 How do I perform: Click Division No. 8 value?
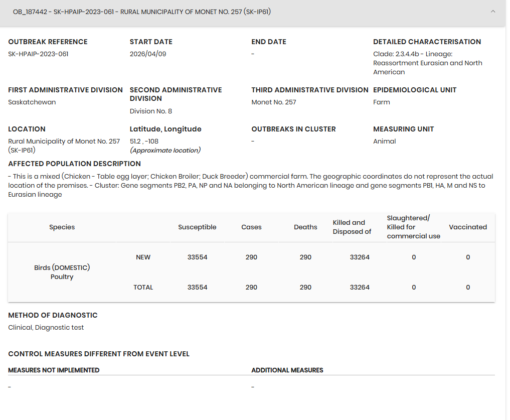[x=151, y=111]
